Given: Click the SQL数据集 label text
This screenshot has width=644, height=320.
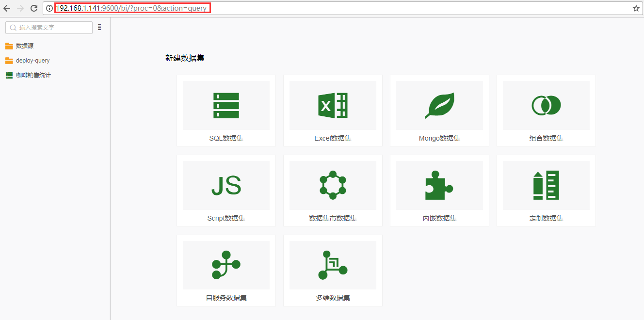Looking at the screenshot, I should 226,138.
